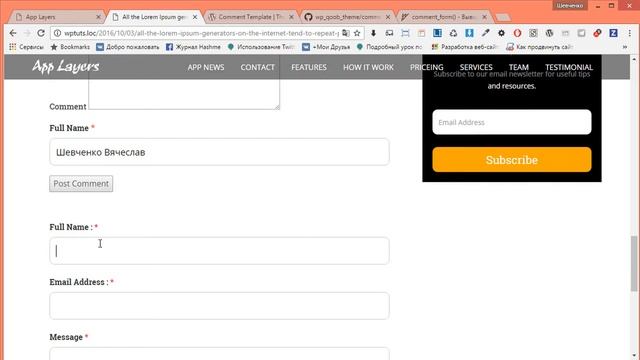Open the red chain link extension
Screen dimensions: 640x360
click(597, 33)
